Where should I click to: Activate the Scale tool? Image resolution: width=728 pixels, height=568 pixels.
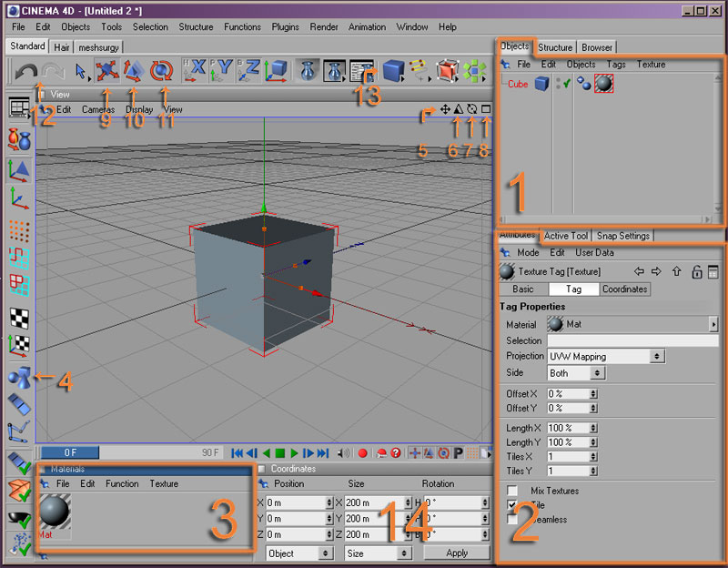click(134, 71)
